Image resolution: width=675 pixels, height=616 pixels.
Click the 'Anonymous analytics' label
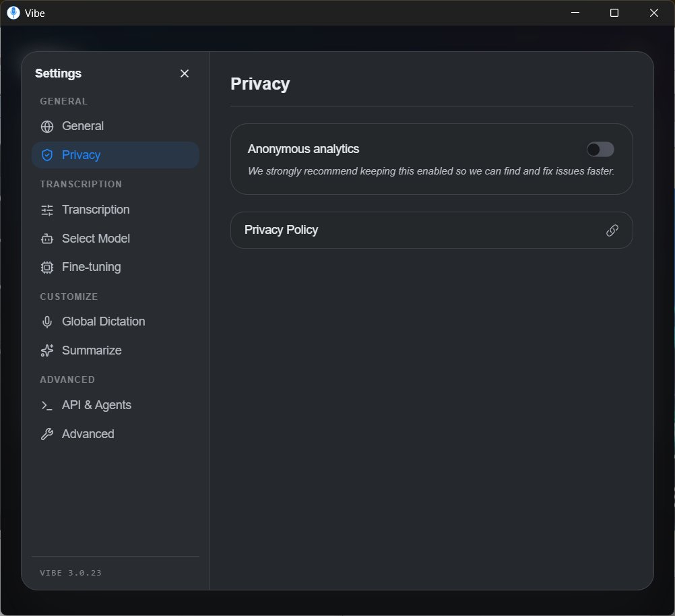[303, 149]
